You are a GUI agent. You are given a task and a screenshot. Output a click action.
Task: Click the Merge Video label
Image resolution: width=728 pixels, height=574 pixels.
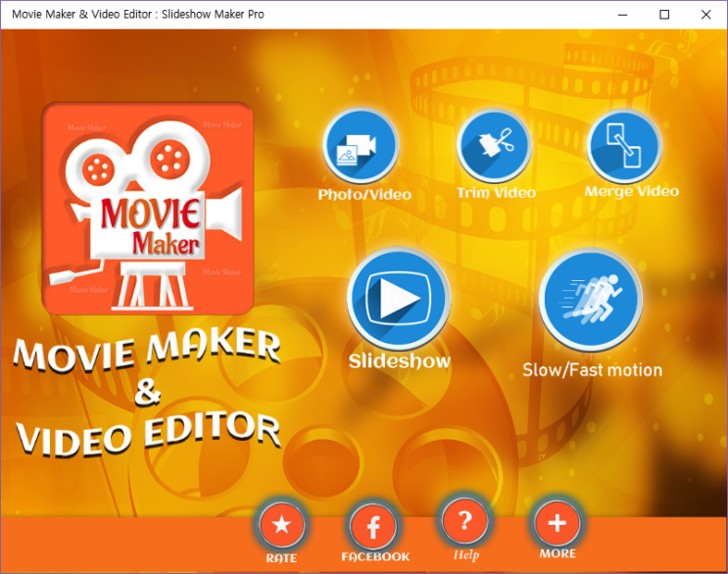[x=631, y=191]
